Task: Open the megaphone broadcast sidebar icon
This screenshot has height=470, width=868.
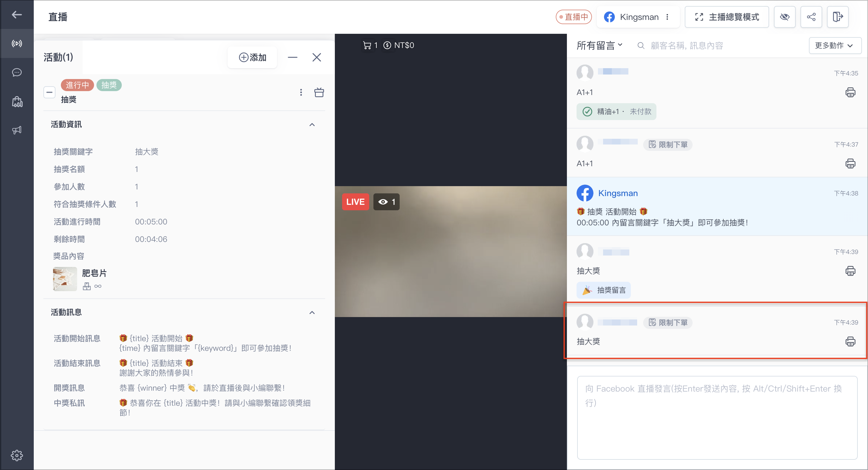Action: pos(17,130)
